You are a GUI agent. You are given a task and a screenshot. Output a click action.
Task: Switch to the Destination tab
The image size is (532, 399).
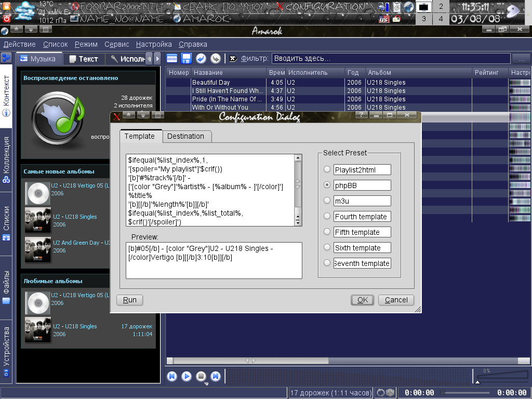click(187, 137)
